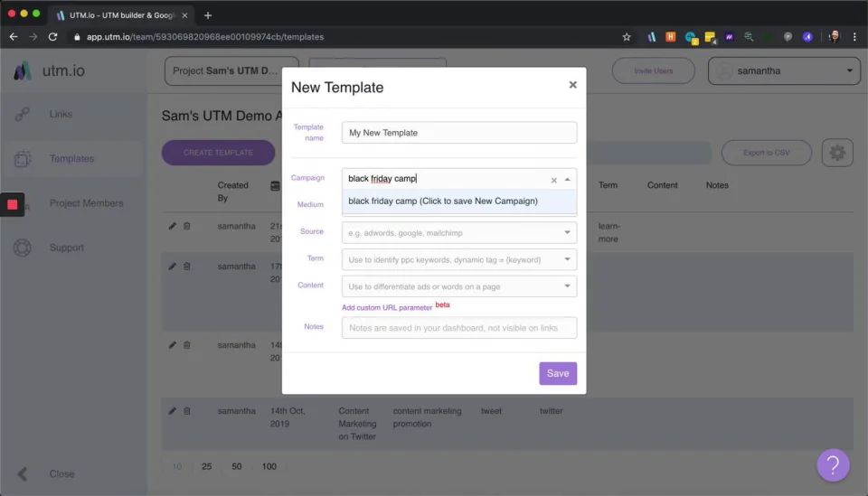This screenshot has height=496, width=868.
Task: Click the Term column header
Action: click(x=608, y=185)
